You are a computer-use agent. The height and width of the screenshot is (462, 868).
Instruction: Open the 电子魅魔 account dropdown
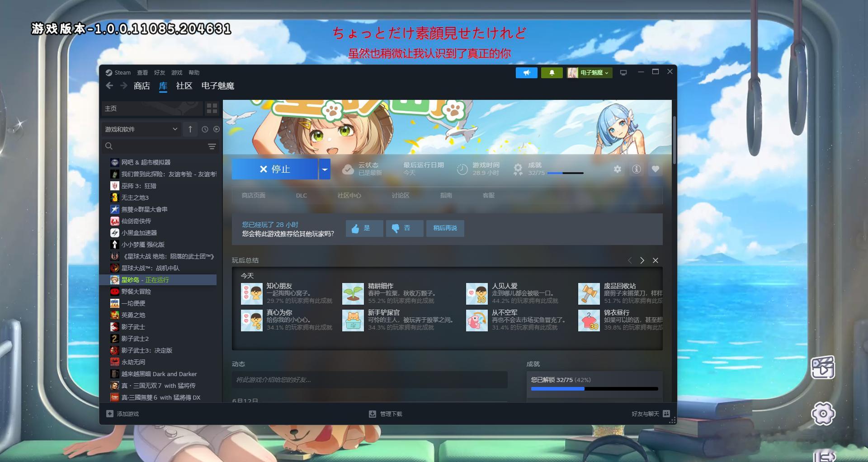[x=590, y=72]
